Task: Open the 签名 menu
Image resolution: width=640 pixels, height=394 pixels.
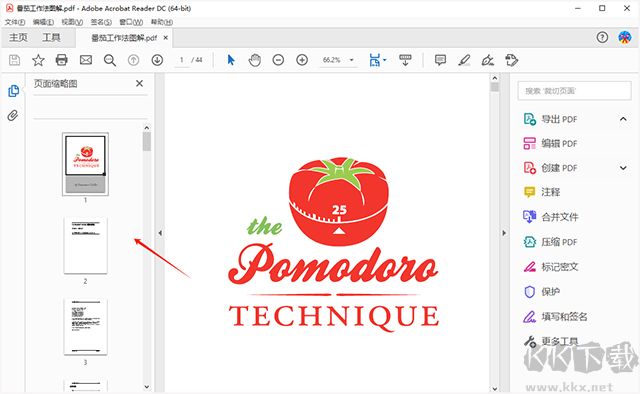Action: (101, 22)
